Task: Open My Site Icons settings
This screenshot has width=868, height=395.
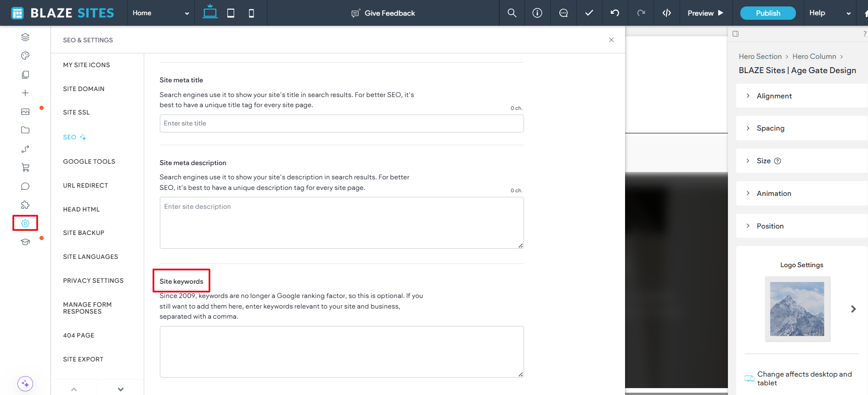Action: 86,65
